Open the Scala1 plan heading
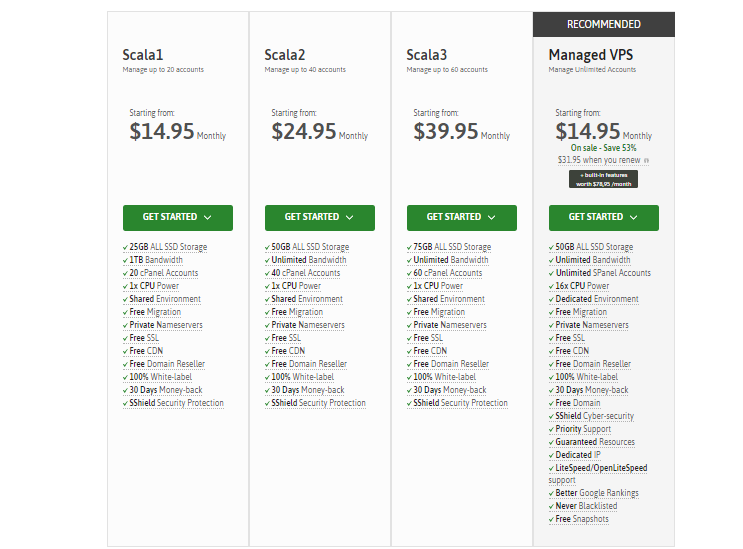Screen dimensions: 743x549 (142, 55)
